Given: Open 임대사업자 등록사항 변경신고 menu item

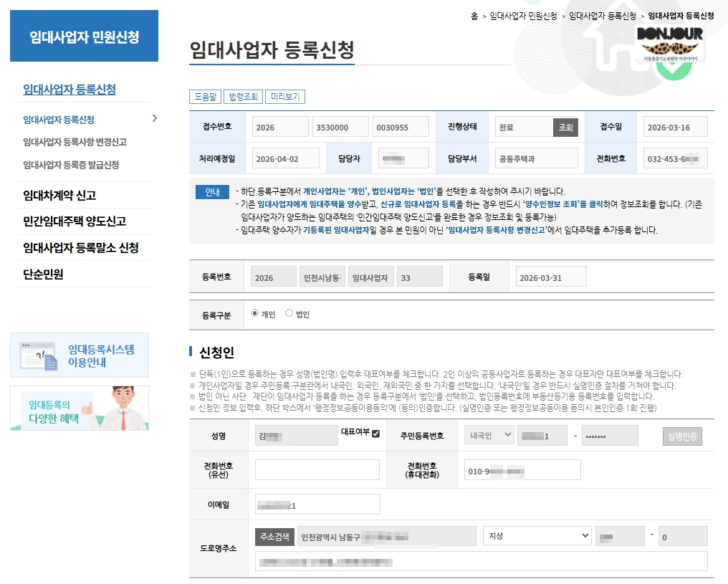Looking at the screenshot, I should [75, 142].
